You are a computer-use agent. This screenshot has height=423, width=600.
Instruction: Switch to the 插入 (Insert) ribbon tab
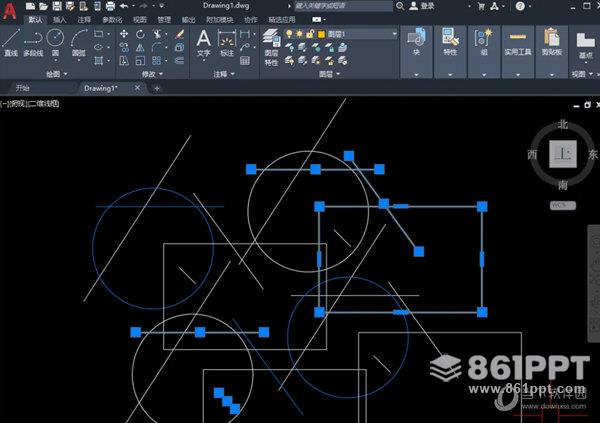[59, 20]
